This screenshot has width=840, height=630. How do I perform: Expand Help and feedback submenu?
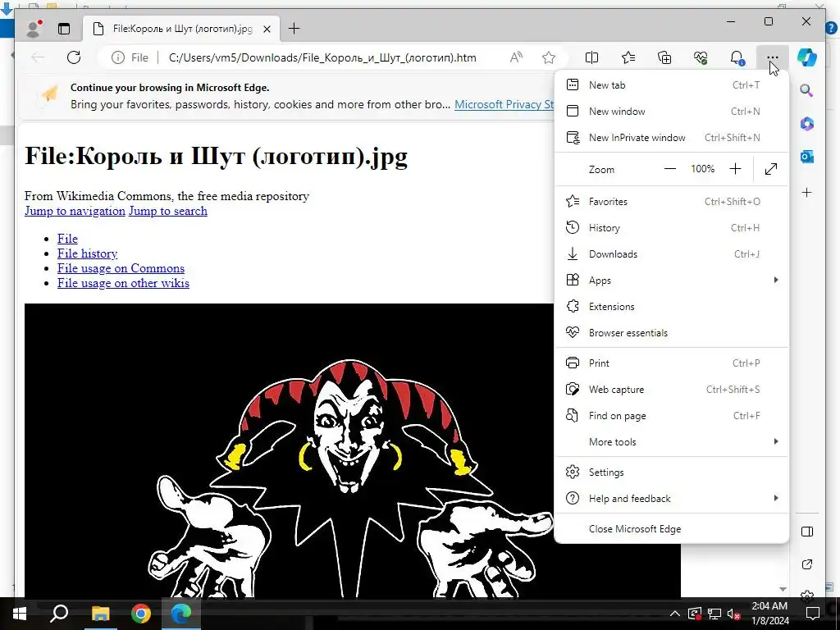click(671, 498)
